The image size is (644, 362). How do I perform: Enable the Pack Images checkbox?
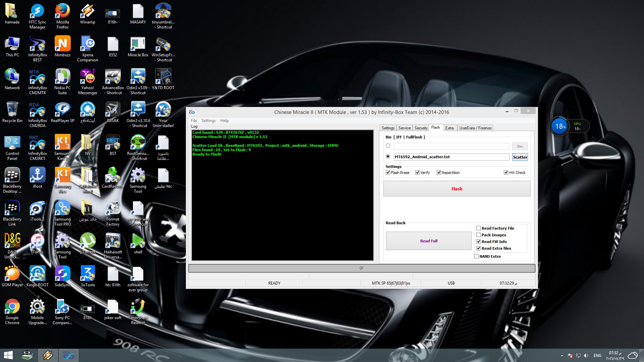pyautogui.click(x=479, y=235)
